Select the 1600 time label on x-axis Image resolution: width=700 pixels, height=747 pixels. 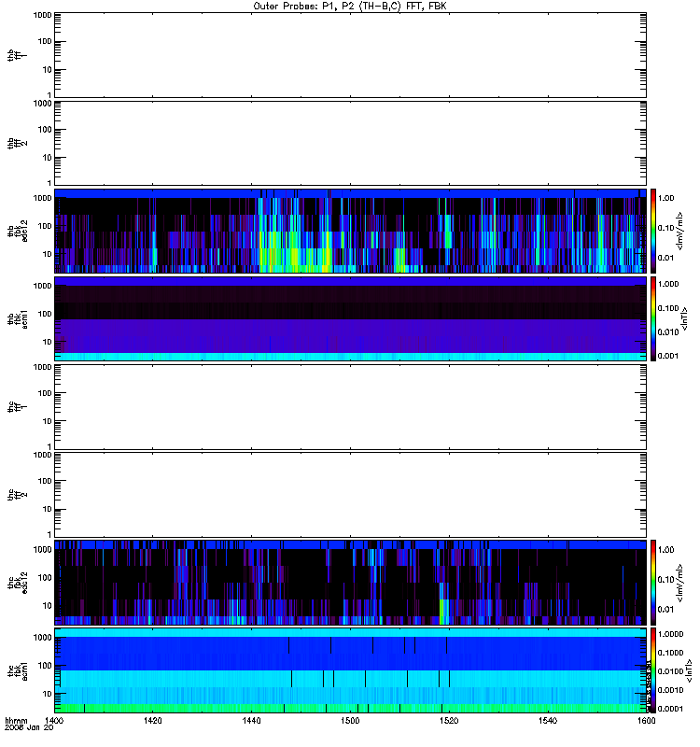(x=646, y=720)
